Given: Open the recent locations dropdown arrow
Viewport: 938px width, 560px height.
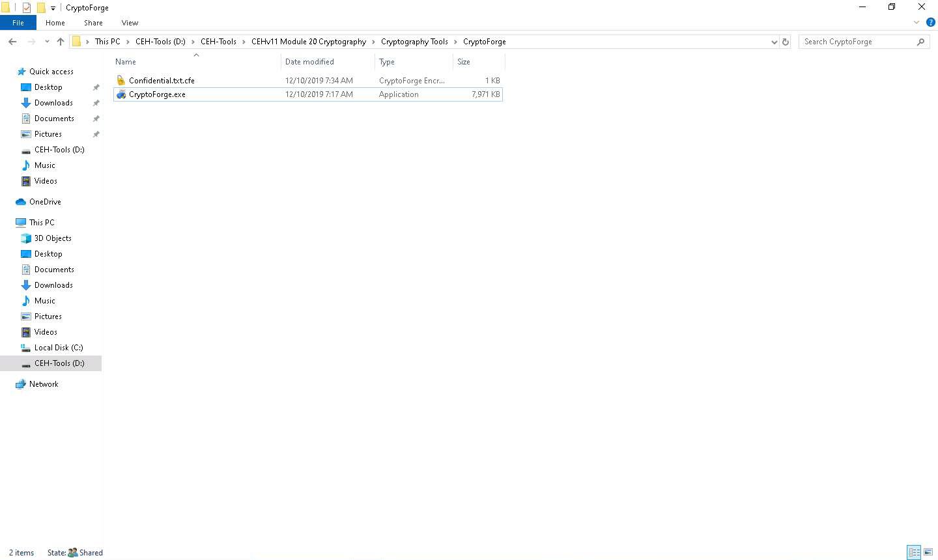Looking at the screenshot, I should 47,42.
